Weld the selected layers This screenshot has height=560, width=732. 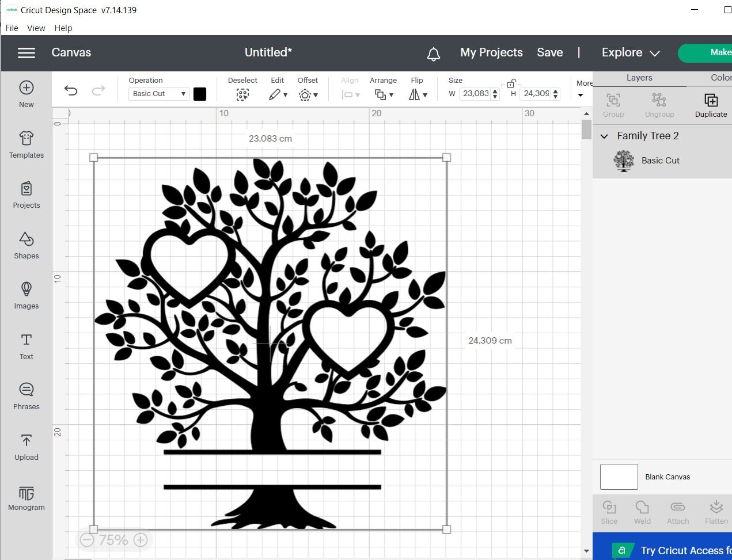[642, 511]
